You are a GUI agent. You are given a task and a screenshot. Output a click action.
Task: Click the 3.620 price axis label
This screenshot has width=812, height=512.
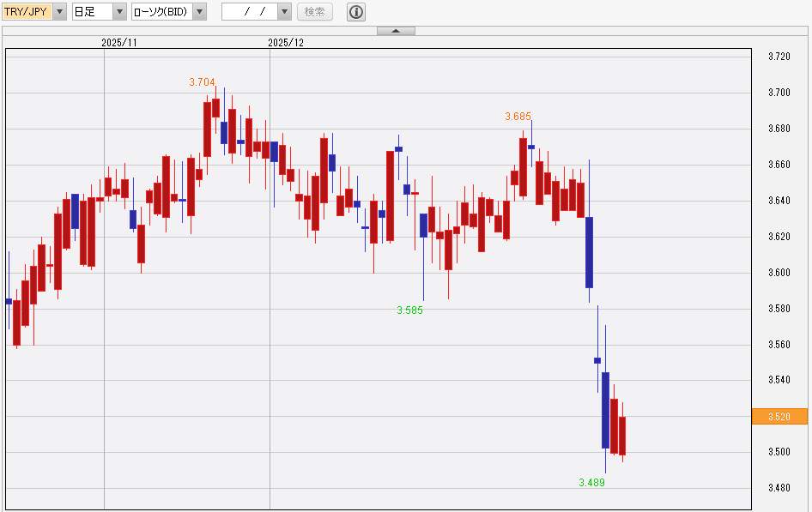click(779, 237)
